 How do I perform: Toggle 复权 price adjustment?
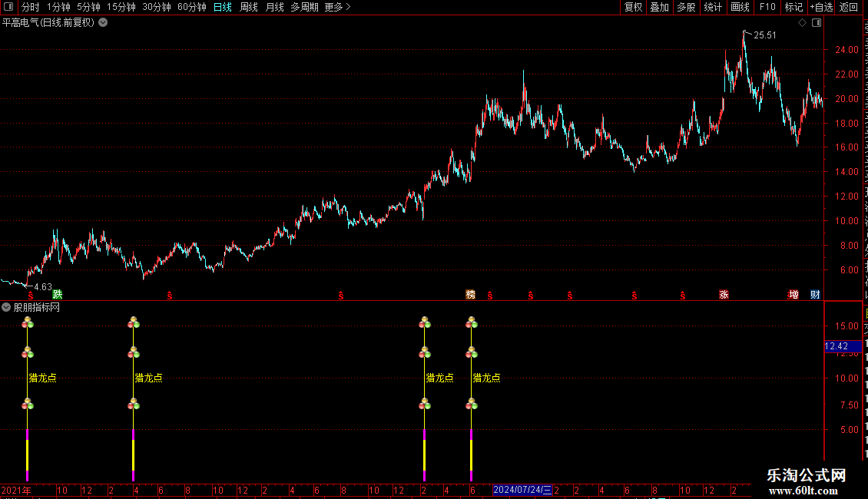(633, 7)
